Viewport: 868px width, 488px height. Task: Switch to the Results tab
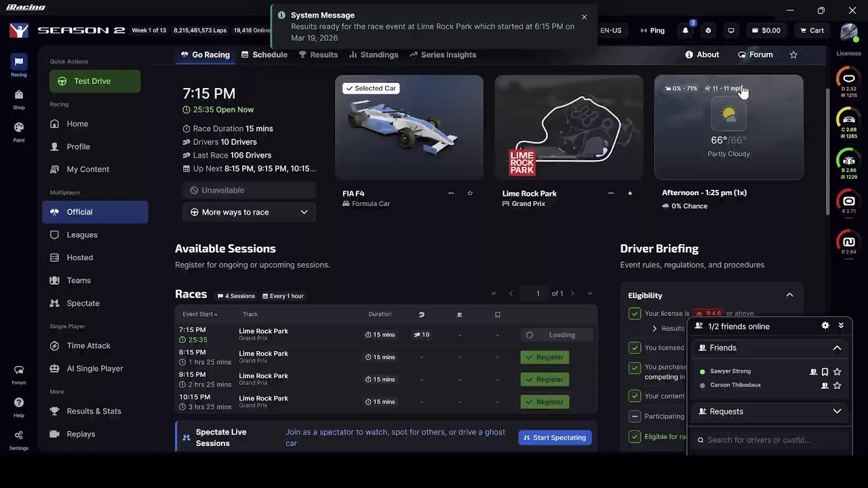tap(318, 55)
